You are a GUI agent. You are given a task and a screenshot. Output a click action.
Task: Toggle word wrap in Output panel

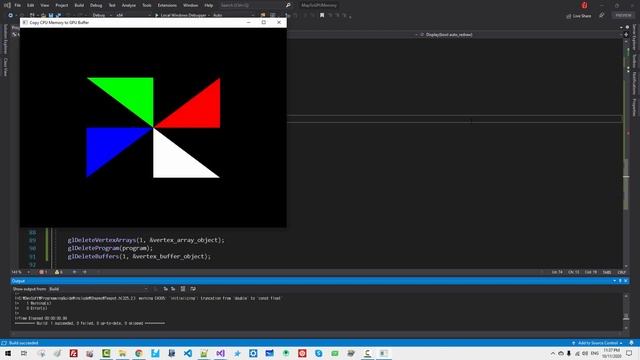[193, 289]
